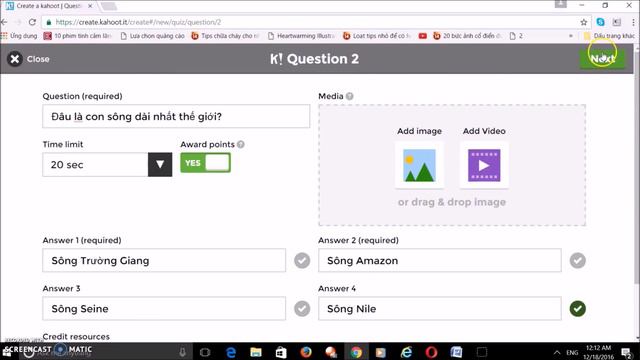Screen dimensions: 640x360
Task: Expand the bookmarks overflow chevron
Action: click(x=571, y=36)
